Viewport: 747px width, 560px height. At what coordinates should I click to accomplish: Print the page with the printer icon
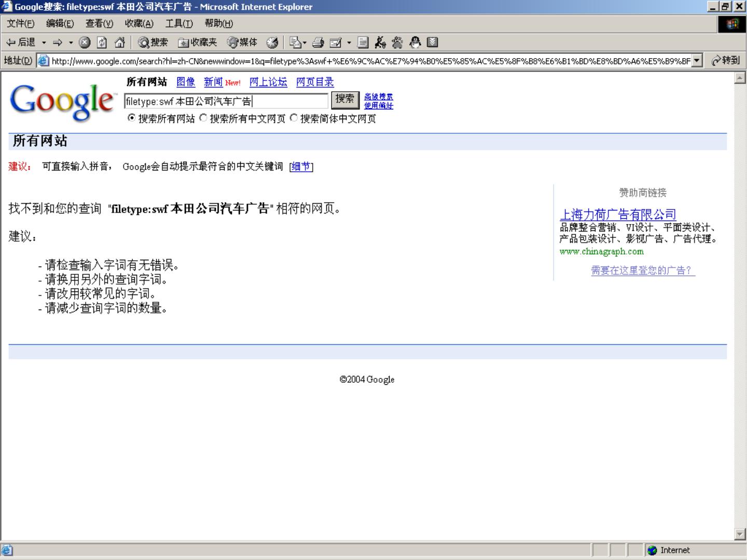[318, 43]
